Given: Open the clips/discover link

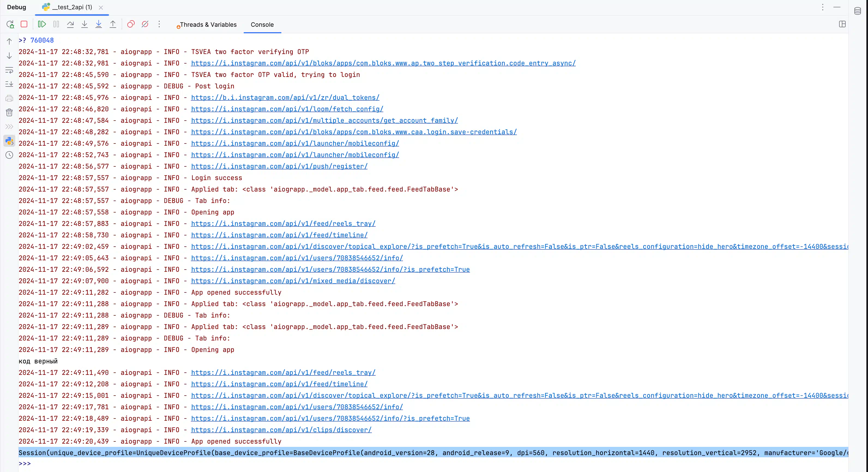Looking at the screenshot, I should [x=281, y=430].
